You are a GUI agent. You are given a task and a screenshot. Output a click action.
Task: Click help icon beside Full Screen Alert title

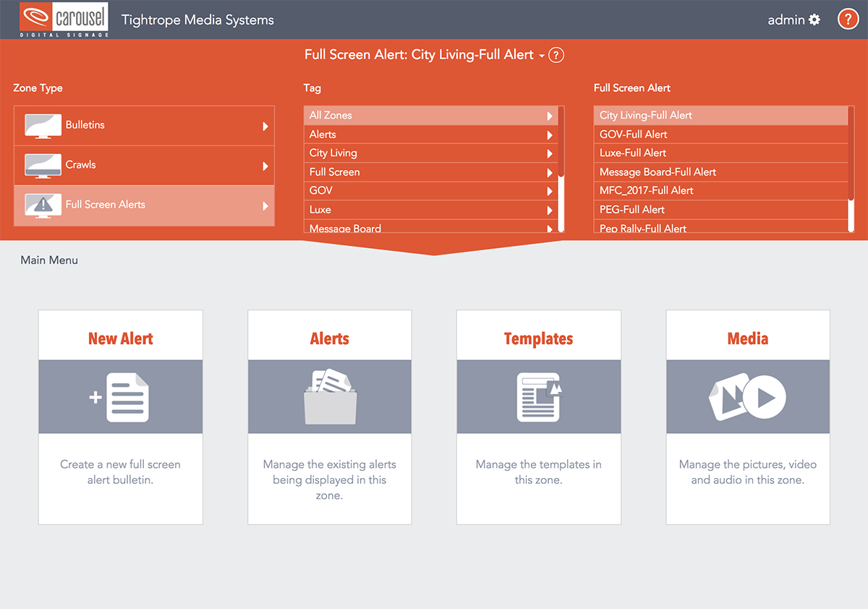click(x=556, y=55)
